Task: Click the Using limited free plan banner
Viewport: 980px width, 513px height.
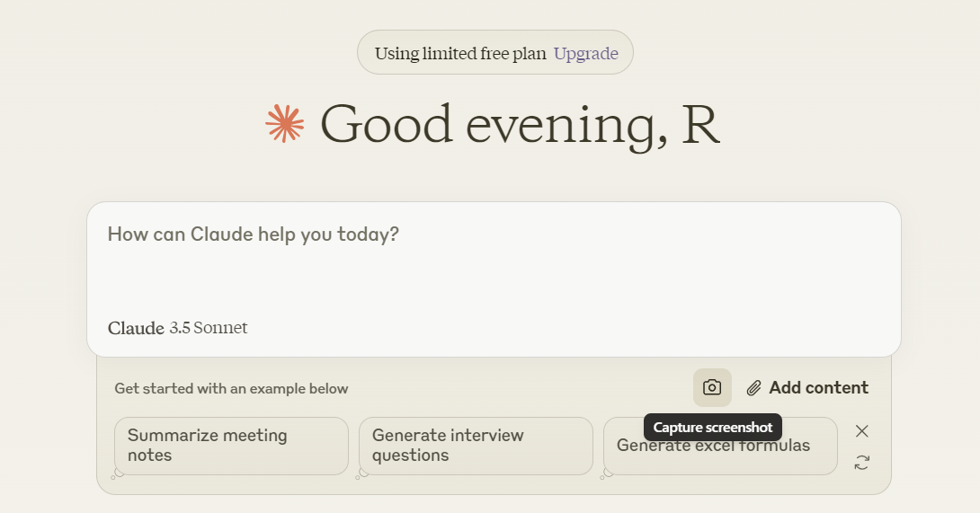Action: (460, 53)
